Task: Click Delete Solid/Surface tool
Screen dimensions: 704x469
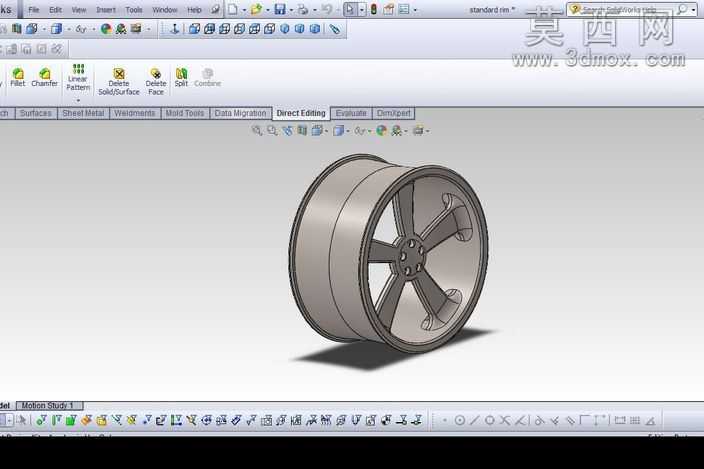Action: (x=119, y=82)
